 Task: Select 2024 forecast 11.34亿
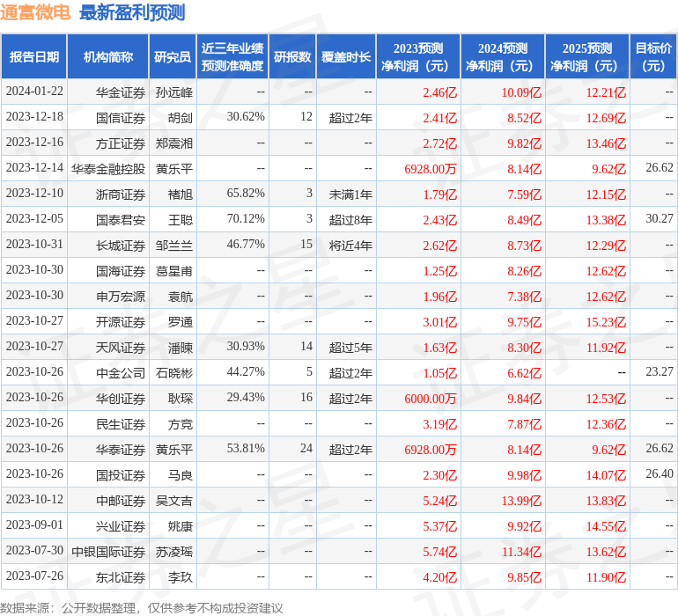(x=521, y=552)
